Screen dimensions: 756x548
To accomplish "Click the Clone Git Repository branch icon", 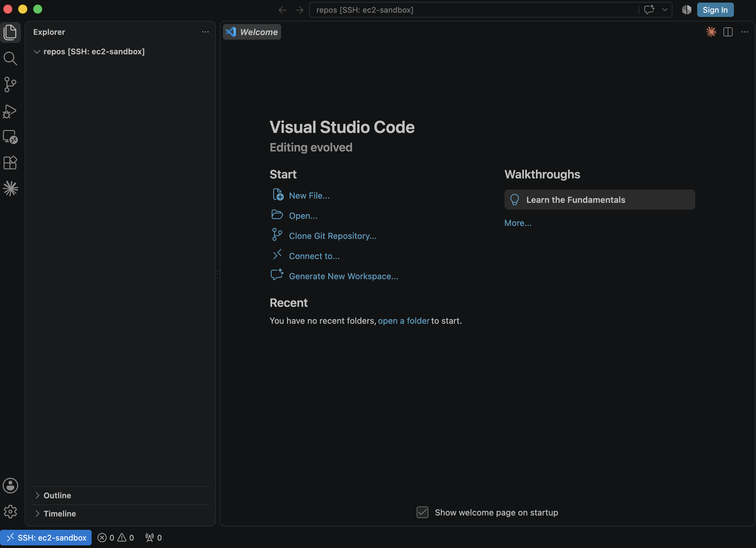I will (277, 235).
